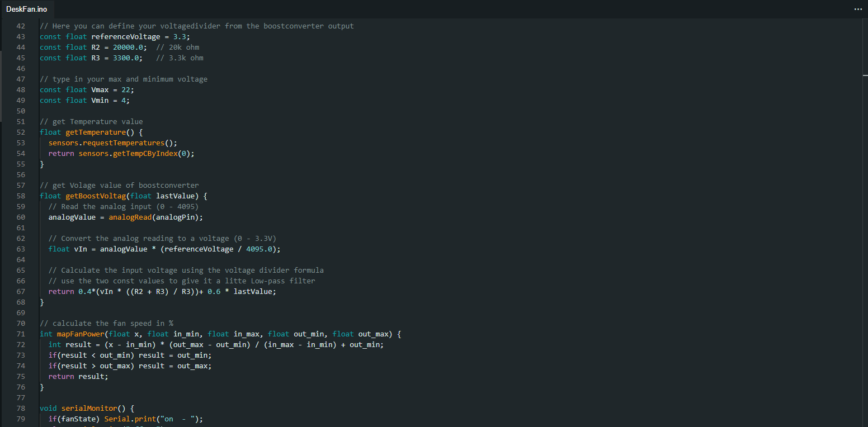
Task: Click comment about voltagedivider on line 42
Action: [x=197, y=26]
